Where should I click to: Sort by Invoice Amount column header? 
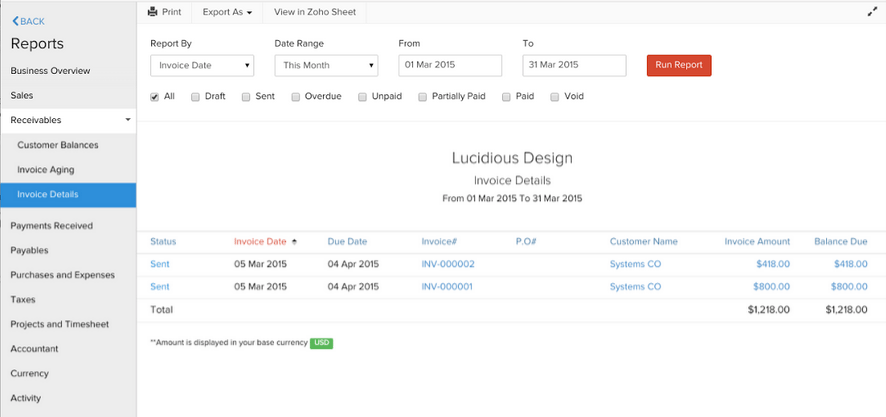click(x=757, y=242)
